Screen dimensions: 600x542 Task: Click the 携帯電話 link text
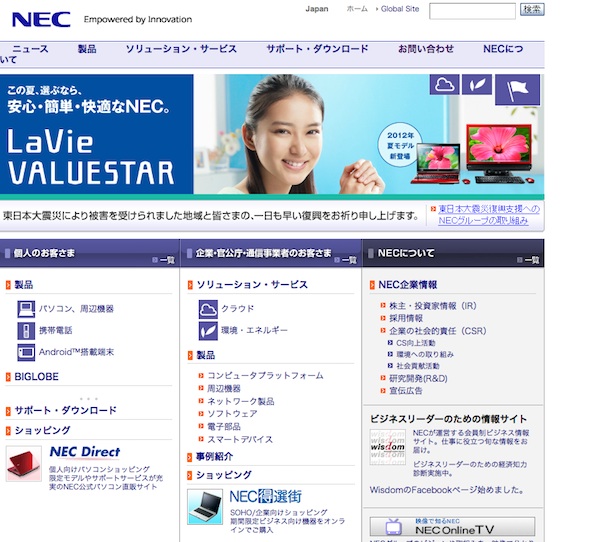pos(55,331)
